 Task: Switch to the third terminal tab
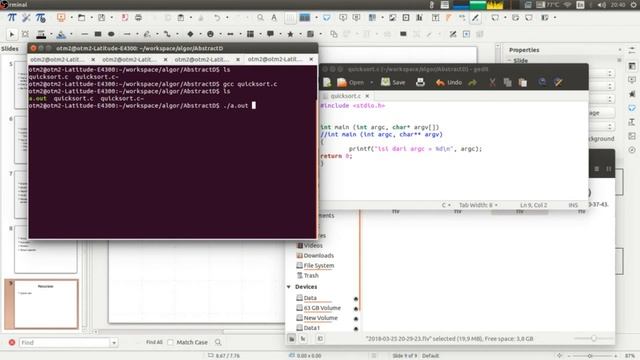202,60
